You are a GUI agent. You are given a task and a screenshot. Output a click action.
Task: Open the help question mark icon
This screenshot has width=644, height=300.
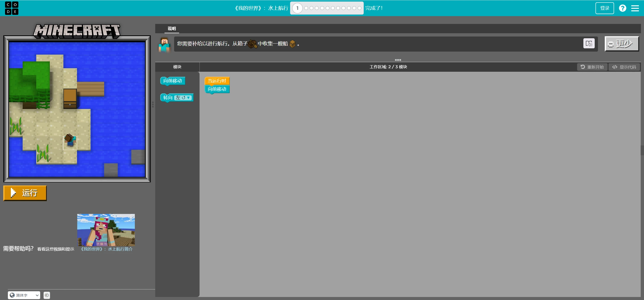pos(622,8)
